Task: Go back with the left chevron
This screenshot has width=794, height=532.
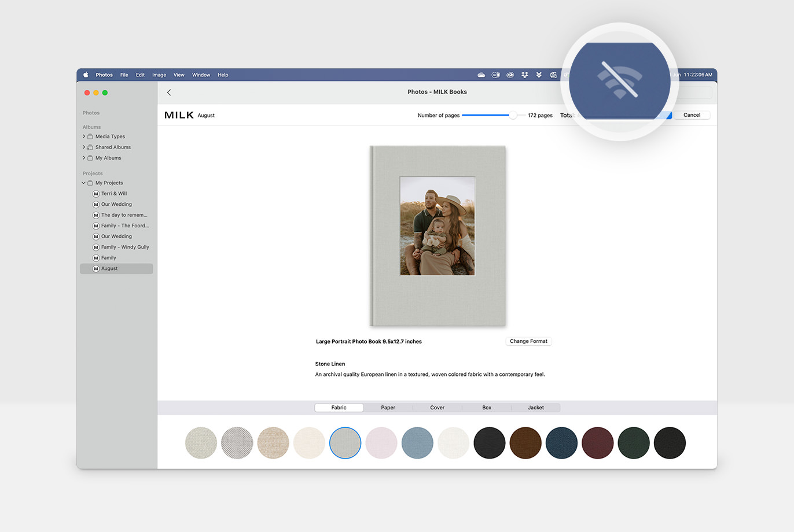Action: coord(169,93)
